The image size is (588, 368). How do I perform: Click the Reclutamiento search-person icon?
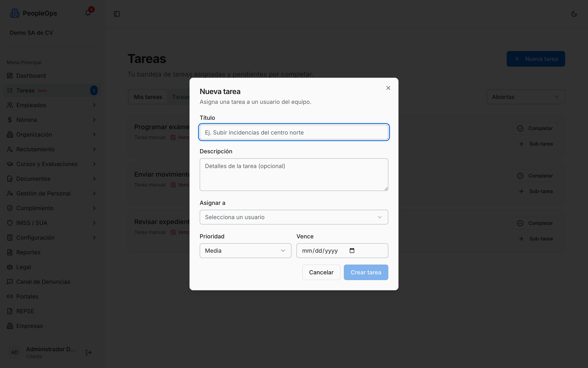click(10, 149)
